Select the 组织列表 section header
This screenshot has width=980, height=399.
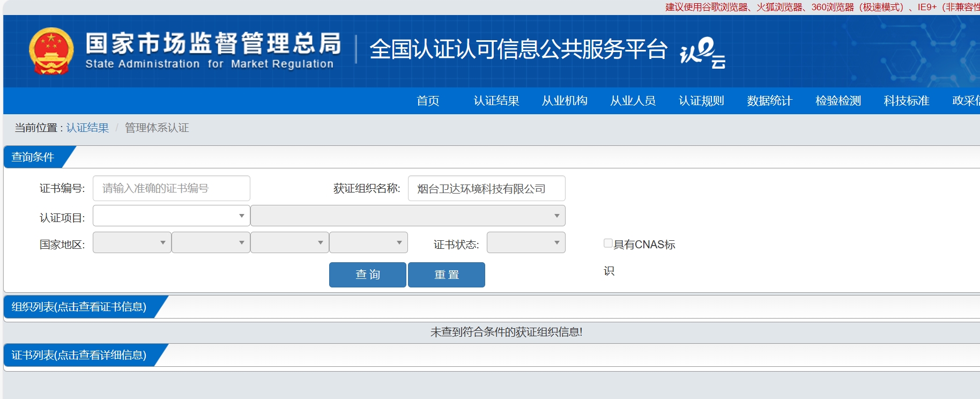(x=79, y=307)
